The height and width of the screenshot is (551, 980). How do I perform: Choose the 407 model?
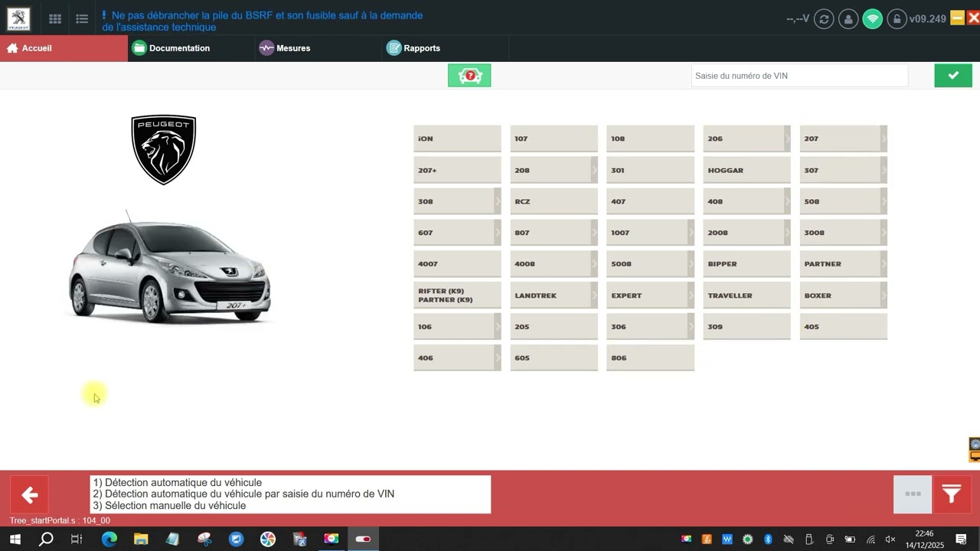click(650, 201)
